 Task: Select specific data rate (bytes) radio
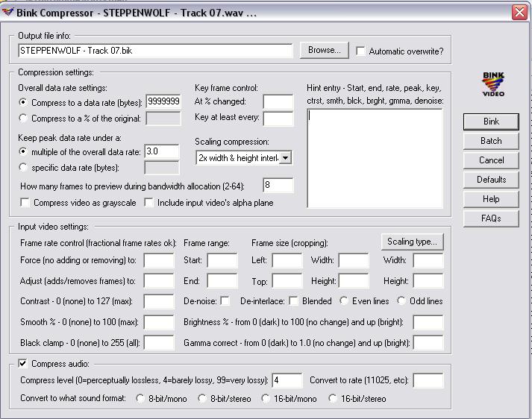pos(23,167)
